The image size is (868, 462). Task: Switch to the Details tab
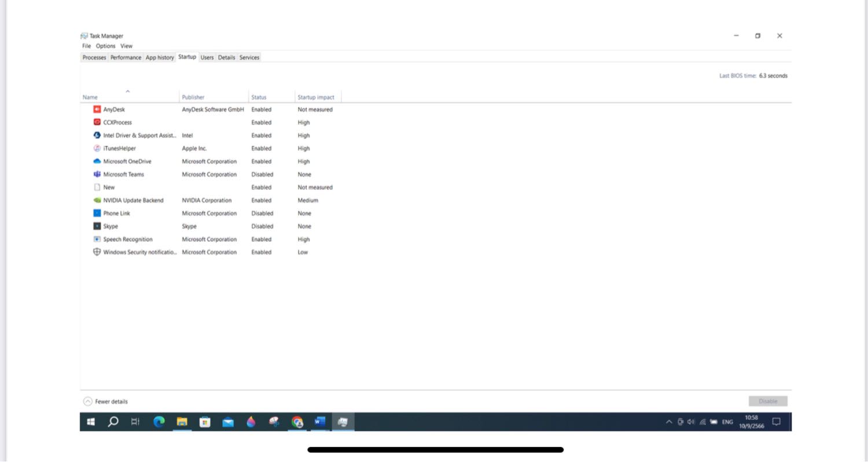coord(226,57)
